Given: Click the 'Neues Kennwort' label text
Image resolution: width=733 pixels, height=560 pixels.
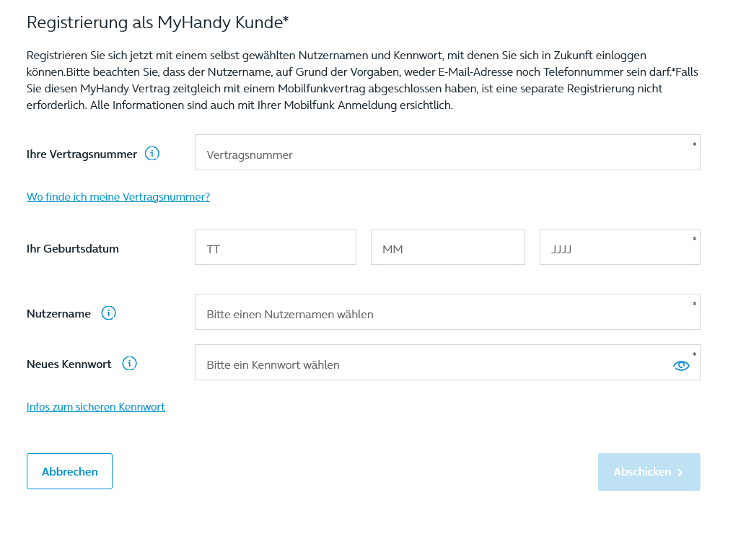Looking at the screenshot, I should [69, 364].
